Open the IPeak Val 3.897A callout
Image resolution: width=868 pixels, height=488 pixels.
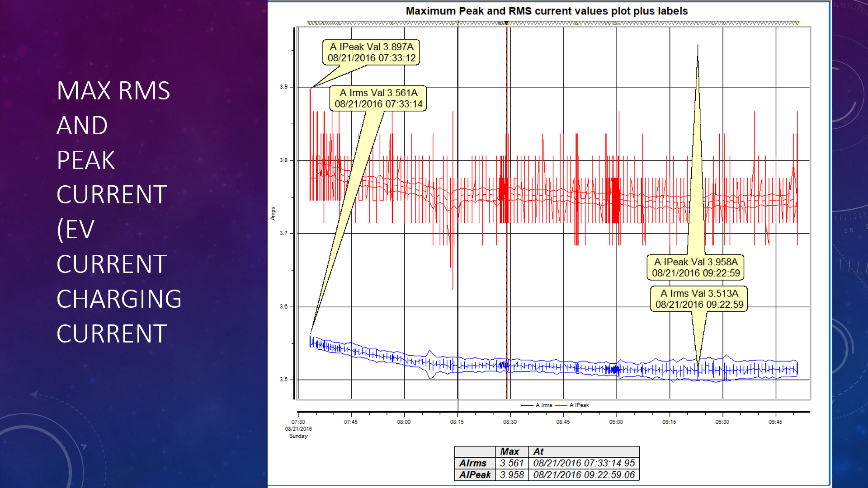click(371, 52)
